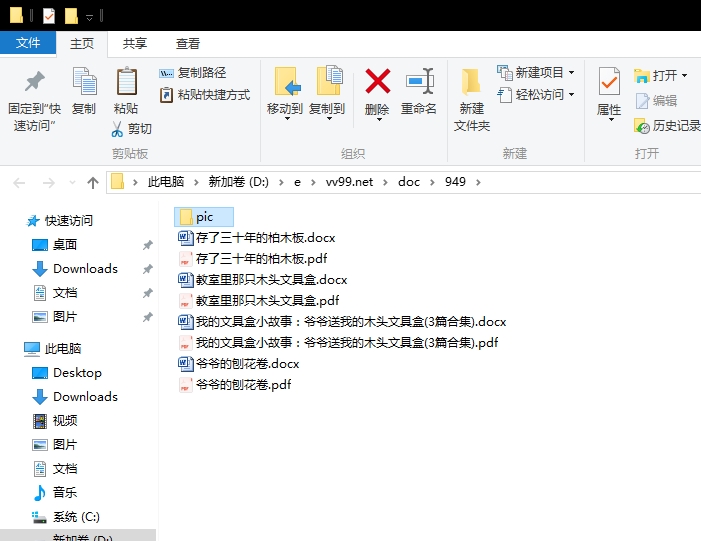The height and width of the screenshot is (541, 701).
Task: Click Quick Access (快速访问) in sidebar
Action: (59, 220)
